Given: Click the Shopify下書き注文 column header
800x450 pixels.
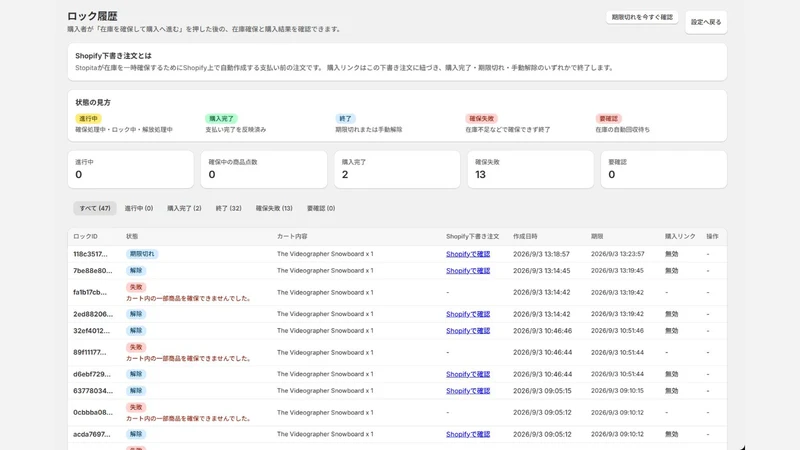Looking at the screenshot, I should tap(472, 237).
